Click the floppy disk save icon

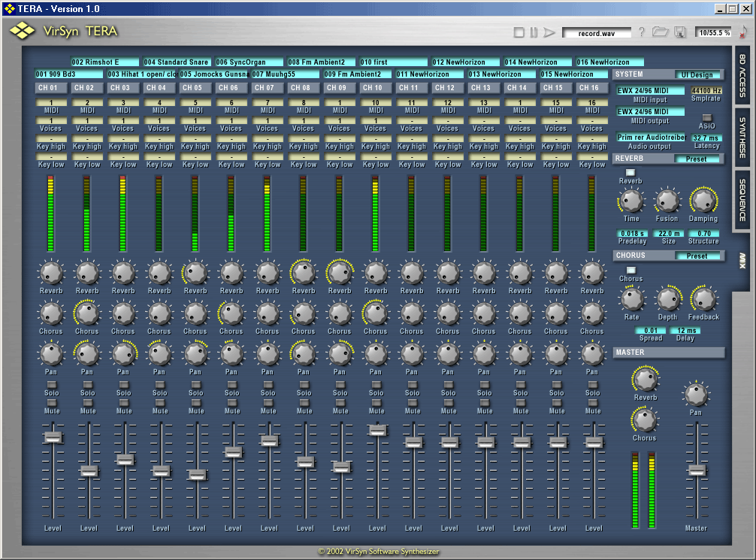coord(680,32)
